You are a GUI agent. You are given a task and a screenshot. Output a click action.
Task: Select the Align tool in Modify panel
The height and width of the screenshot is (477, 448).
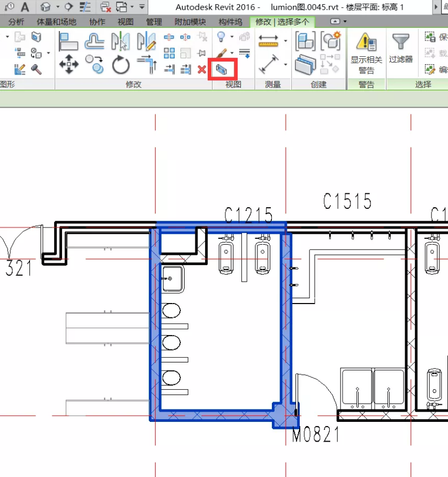tap(69, 42)
